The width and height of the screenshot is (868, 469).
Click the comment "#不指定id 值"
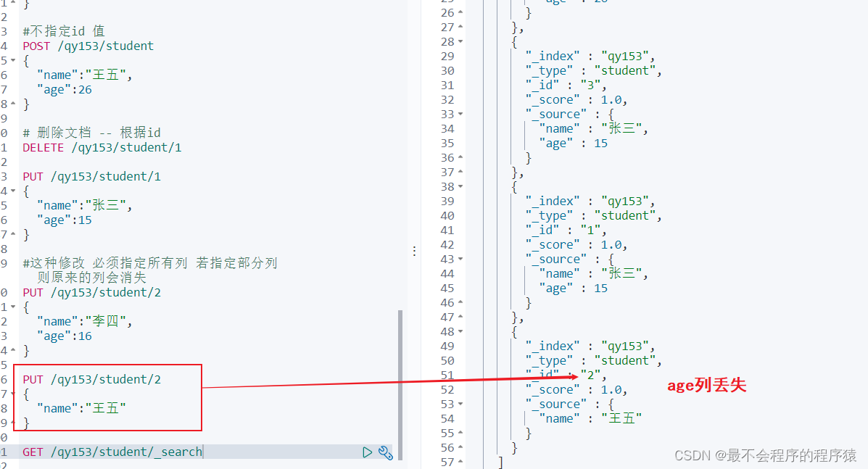pos(64,31)
